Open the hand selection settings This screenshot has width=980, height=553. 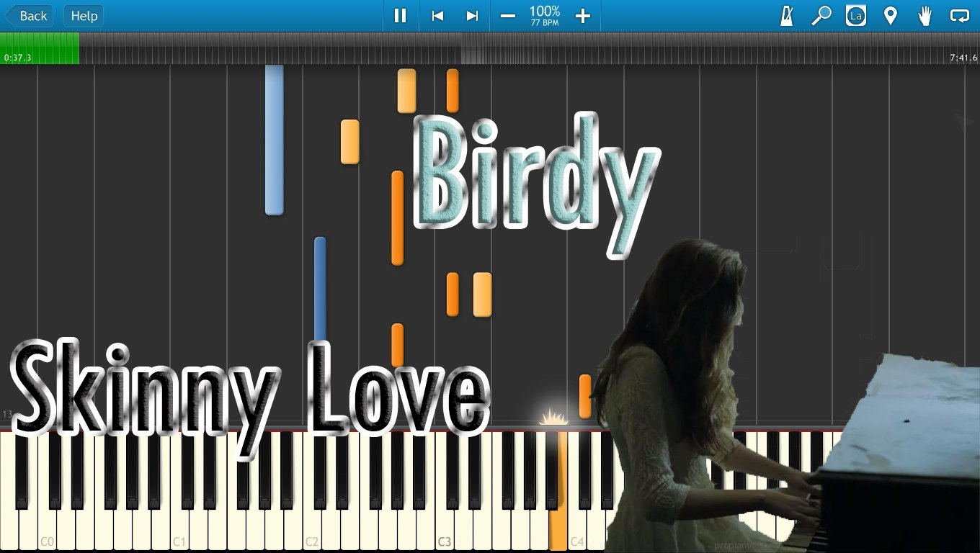[925, 16]
